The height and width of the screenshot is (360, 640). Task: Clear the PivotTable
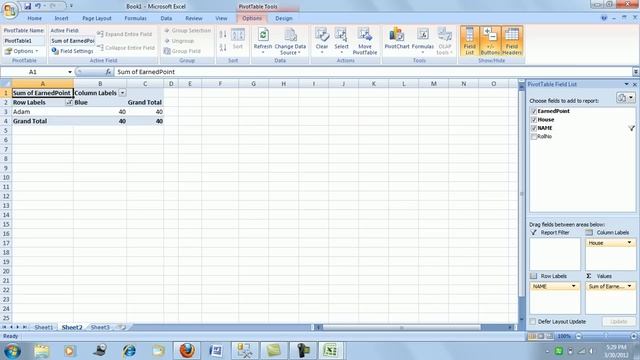322,41
